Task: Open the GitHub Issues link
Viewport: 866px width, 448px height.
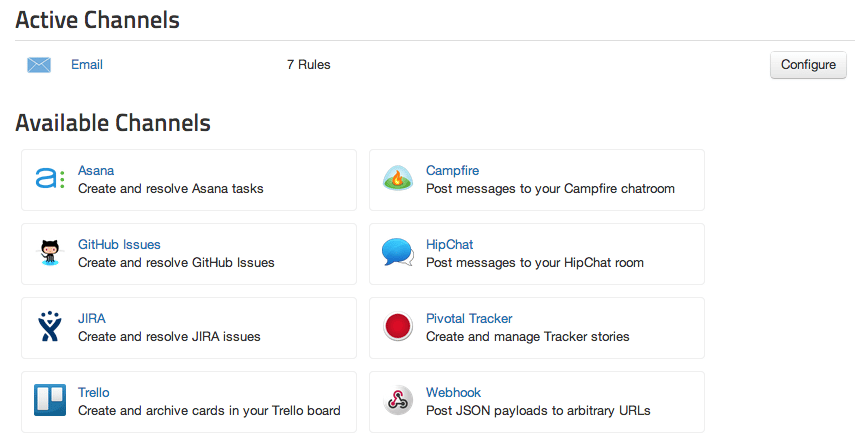Action: coord(119,245)
